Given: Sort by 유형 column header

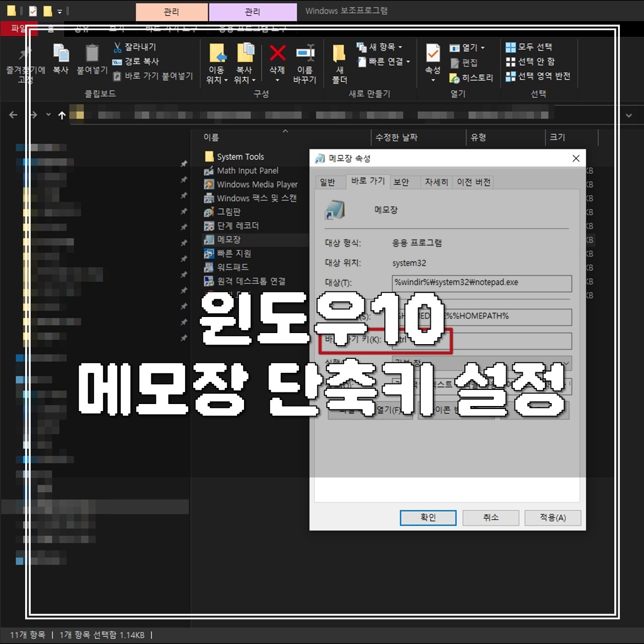Looking at the screenshot, I should coord(478,137).
